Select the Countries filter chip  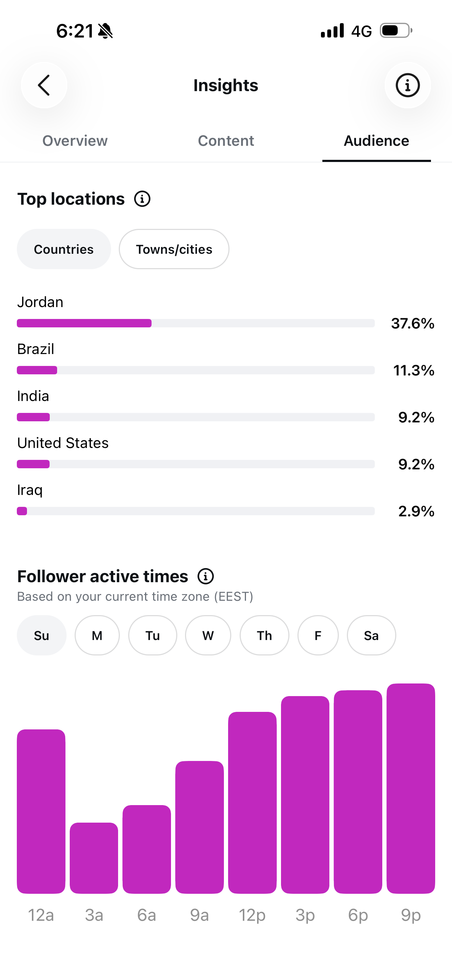coord(64,249)
